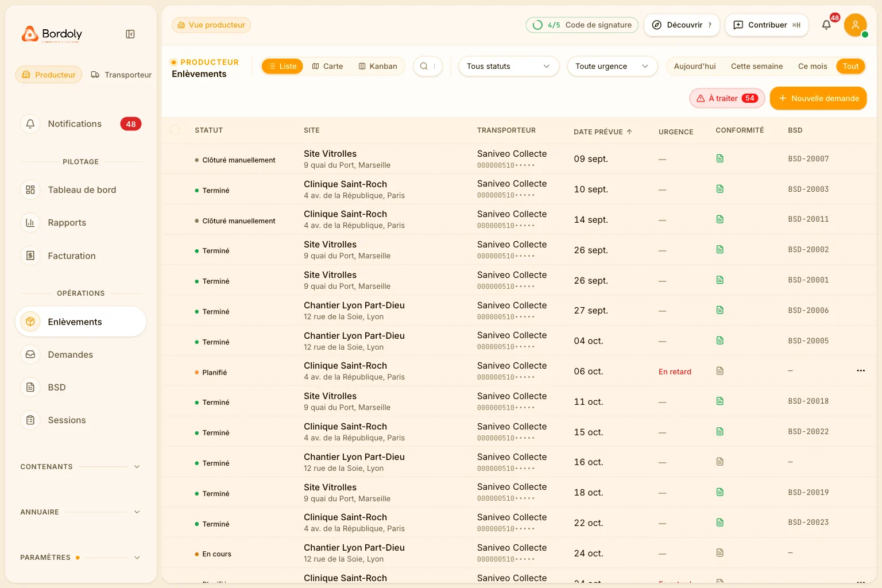The height and width of the screenshot is (588, 882).
Task: Open the conformity document for BSD-20022
Action: click(x=719, y=431)
